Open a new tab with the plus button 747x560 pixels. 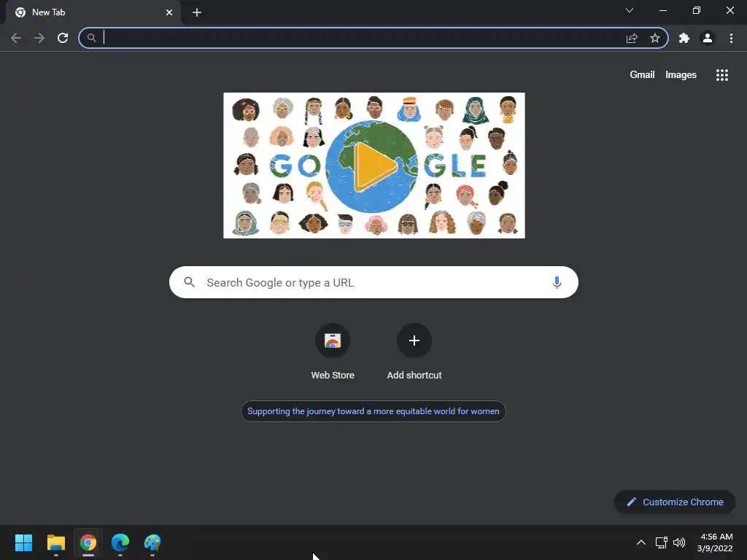point(197,12)
